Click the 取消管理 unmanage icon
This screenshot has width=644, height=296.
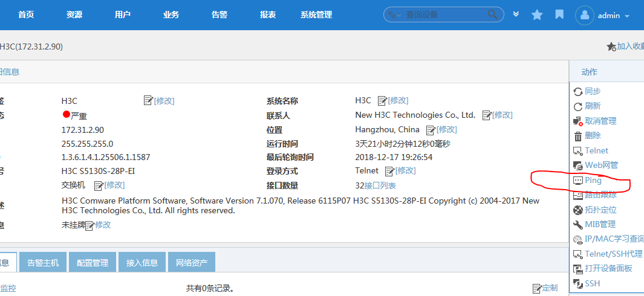click(578, 121)
